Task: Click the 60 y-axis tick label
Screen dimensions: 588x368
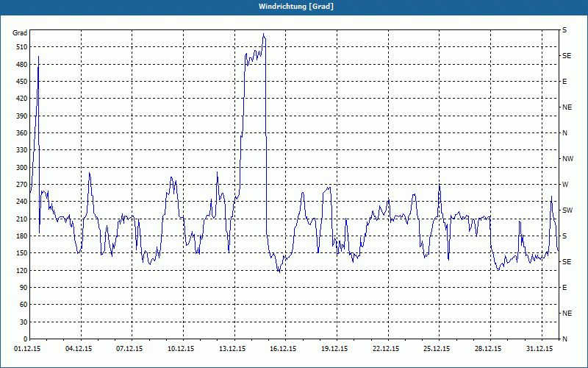Action: tap(22, 305)
